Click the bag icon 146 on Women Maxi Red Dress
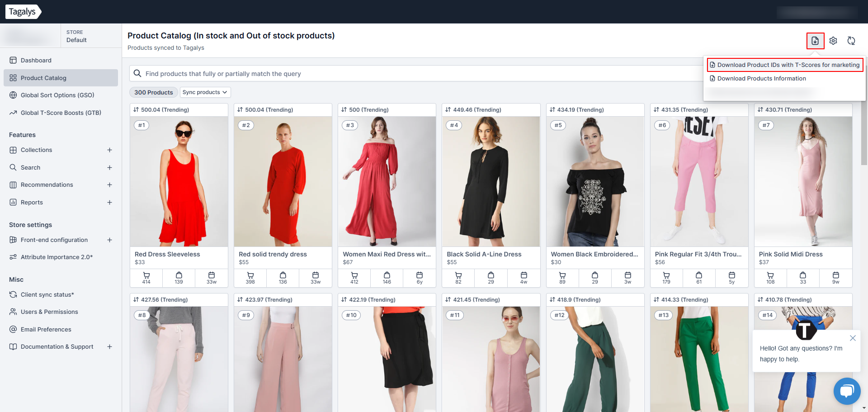 tap(387, 275)
